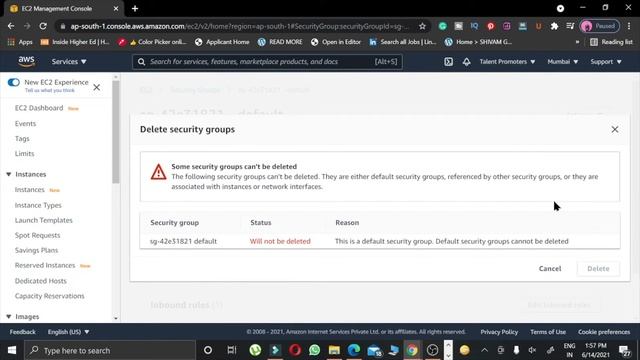Image resolution: width=640 pixels, height=360 pixels.
Task: Open Mail app from the taskbar
Action: tap(374, 350)
